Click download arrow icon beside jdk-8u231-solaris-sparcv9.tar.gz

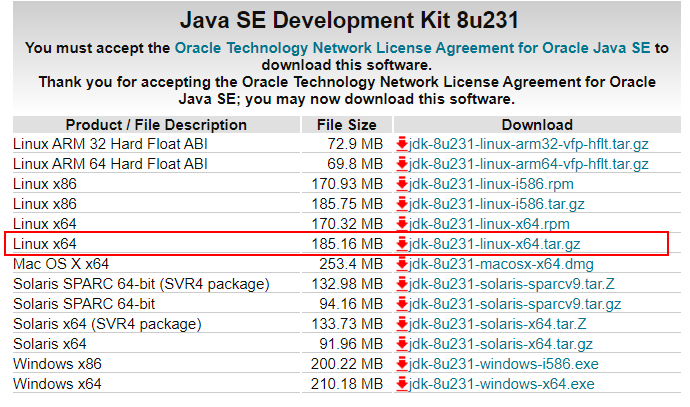coord(402,304)
